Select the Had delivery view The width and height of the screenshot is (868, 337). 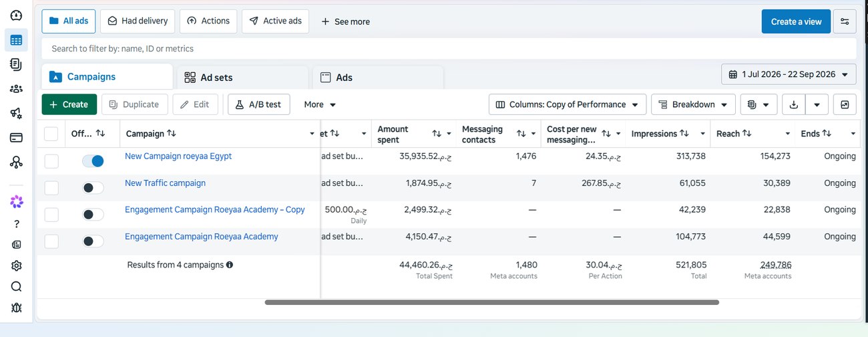[138, 21]
